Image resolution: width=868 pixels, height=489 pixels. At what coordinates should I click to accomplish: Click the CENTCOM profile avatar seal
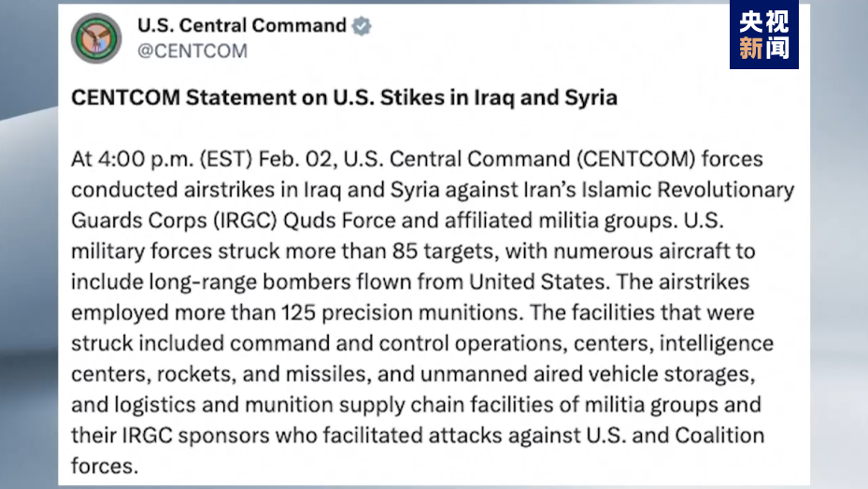tap(95, 37)
